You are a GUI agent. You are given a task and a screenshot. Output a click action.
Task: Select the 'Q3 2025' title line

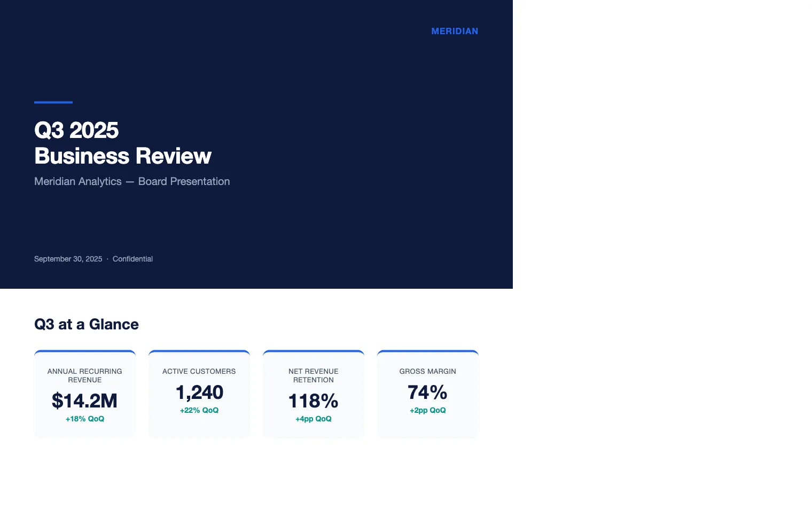coord(76,130)
